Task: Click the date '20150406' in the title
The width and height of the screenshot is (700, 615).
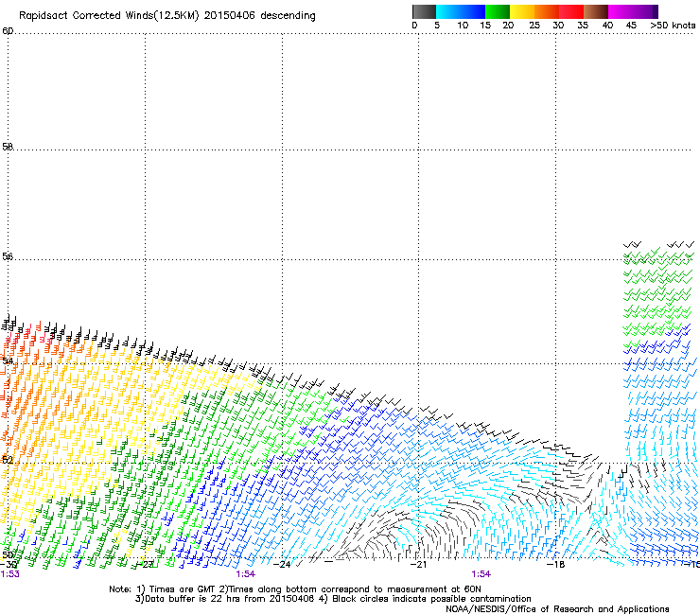Action: 229,16
